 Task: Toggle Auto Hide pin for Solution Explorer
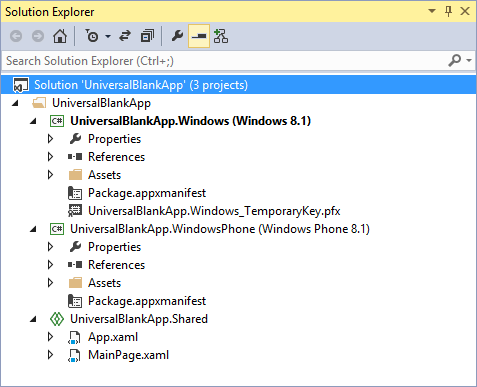click(449, 11)
